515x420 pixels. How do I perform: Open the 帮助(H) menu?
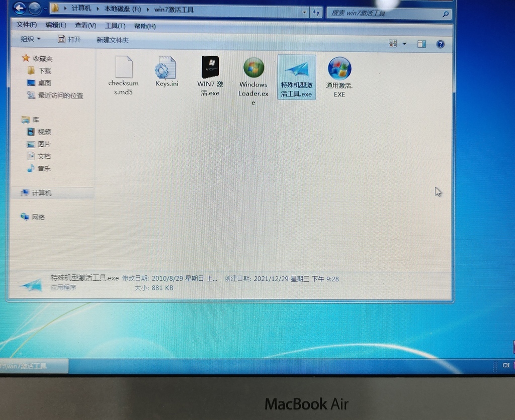point(145,26)
